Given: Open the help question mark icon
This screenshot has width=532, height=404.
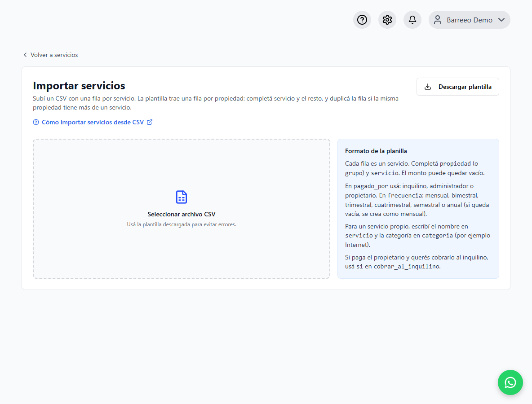Looking at the screenshot, I should [x=362, y=20].
